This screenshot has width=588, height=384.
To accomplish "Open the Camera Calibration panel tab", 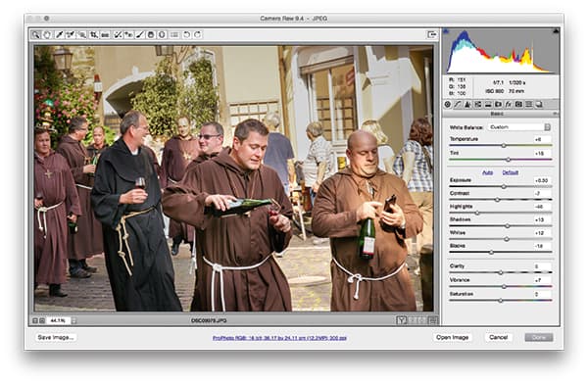I will [518, 105].
